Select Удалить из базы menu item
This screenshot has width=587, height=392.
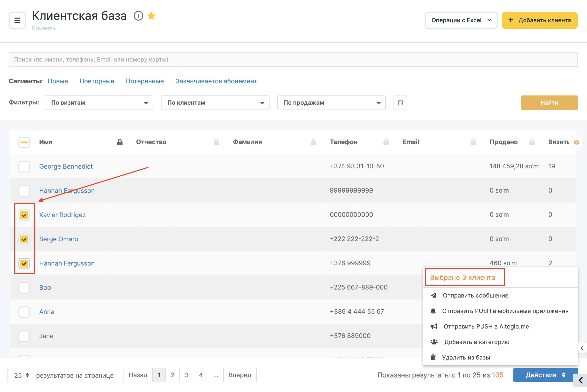466,357
